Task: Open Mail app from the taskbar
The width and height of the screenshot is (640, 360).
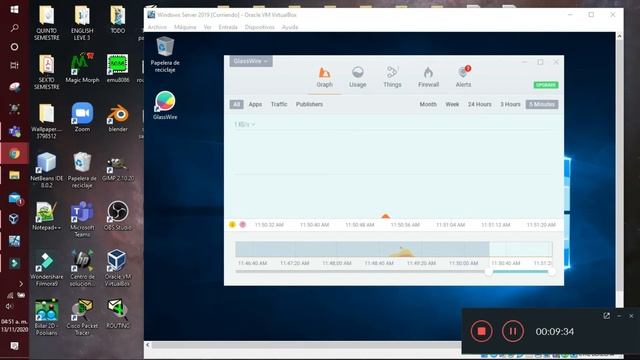Action: (15, 198)
